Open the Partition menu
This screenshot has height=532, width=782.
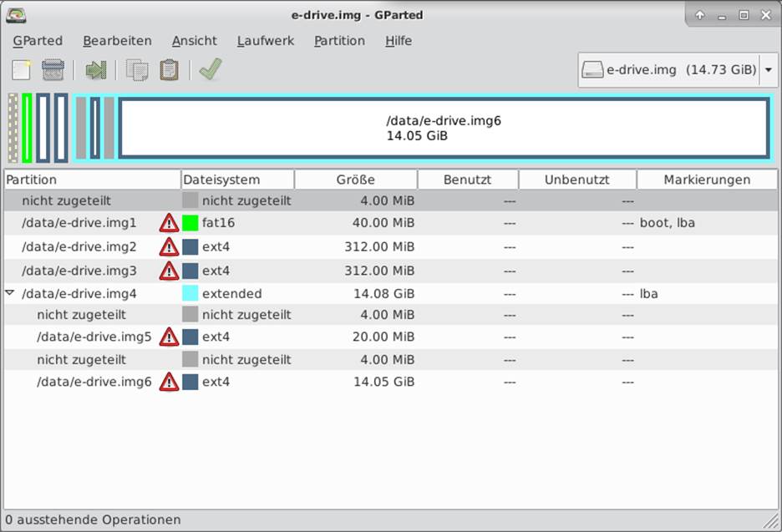point(339,41)
